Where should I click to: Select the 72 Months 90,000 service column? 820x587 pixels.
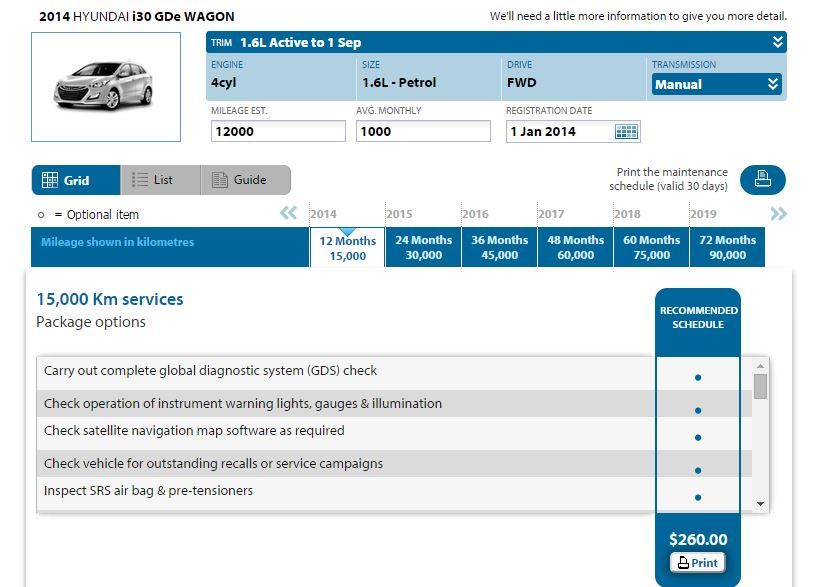pos(727,247)
